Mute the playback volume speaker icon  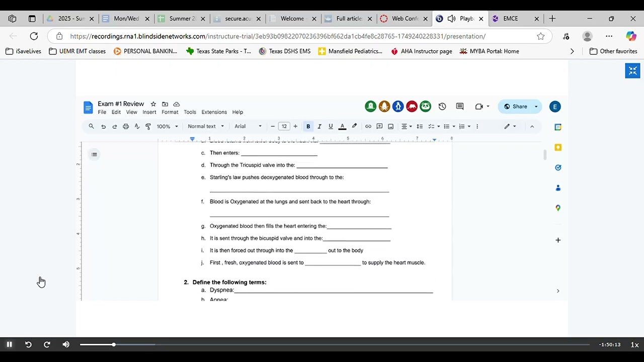(66, 344)
